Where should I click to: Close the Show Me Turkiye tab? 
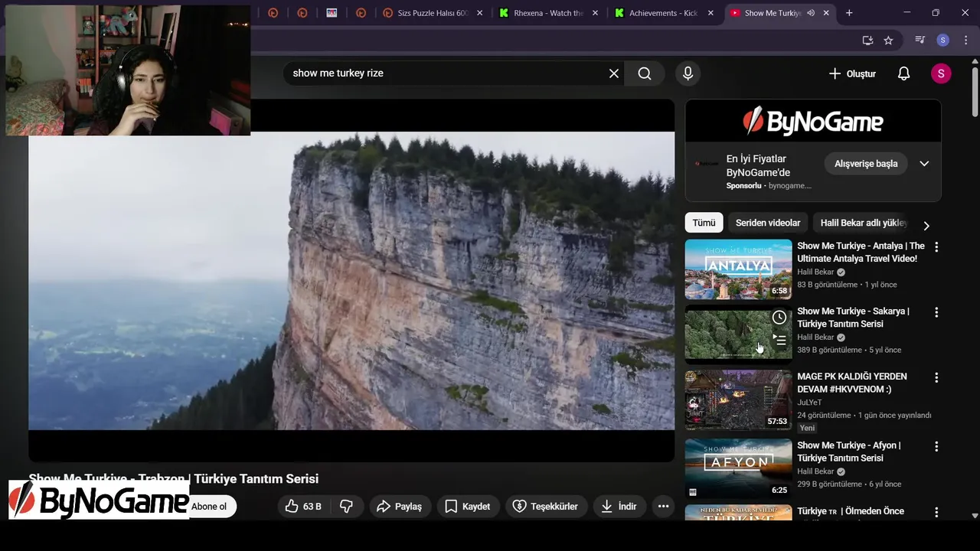coord(826,13)
